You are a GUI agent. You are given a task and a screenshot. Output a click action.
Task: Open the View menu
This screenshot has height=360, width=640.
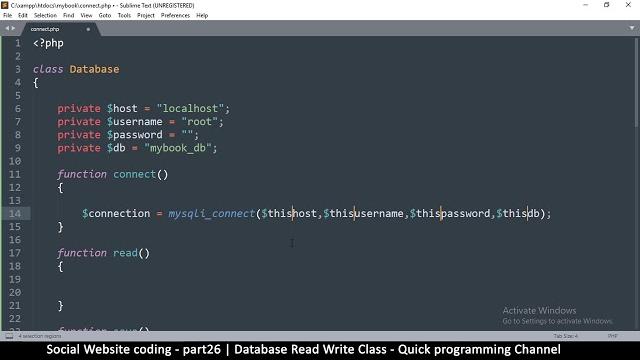click(87, 16)
